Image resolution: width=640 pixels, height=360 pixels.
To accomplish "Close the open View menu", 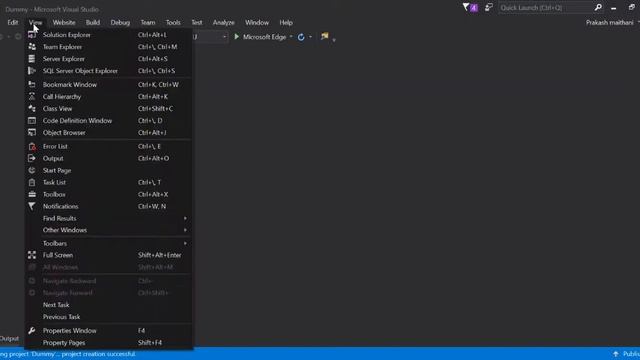I will point(35,22).
